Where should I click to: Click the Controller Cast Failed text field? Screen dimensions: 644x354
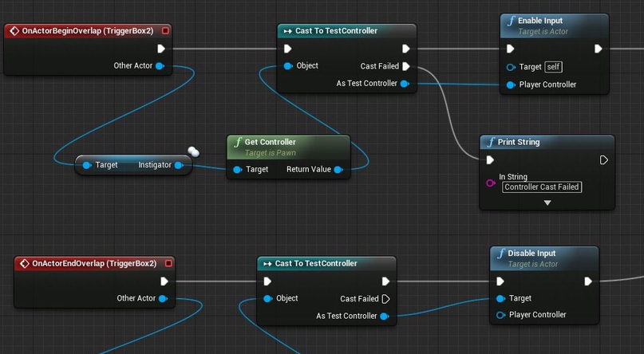541,187
